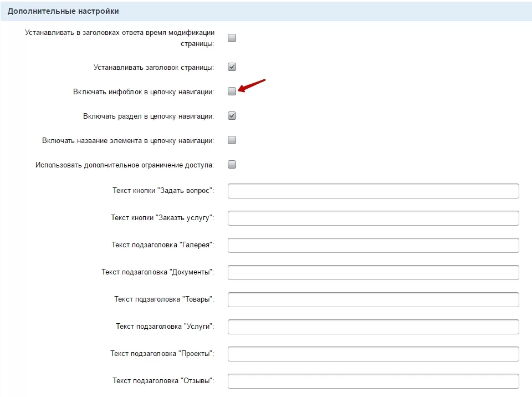The width and height of the screenshot is (532, 397).
Task: Click label "Использовать дополнительное ограничение доступа"
Action: [125, 165]
